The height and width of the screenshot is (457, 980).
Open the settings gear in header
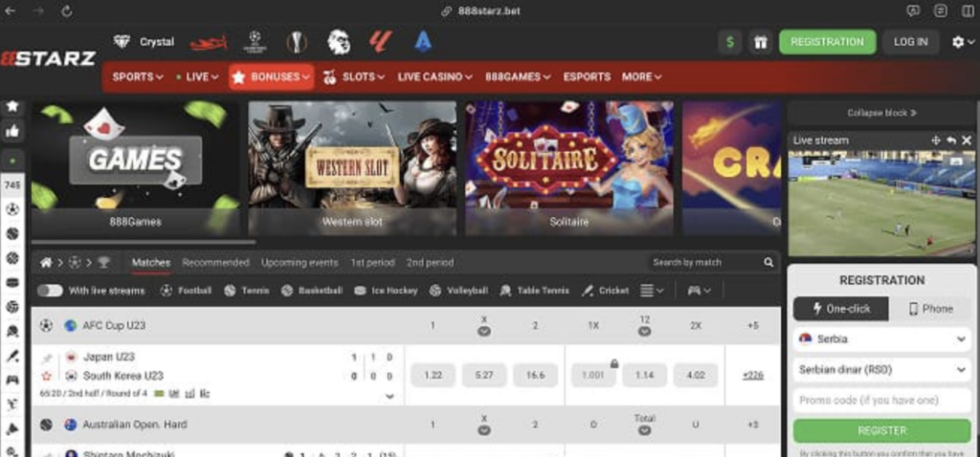tap(958, 42)
